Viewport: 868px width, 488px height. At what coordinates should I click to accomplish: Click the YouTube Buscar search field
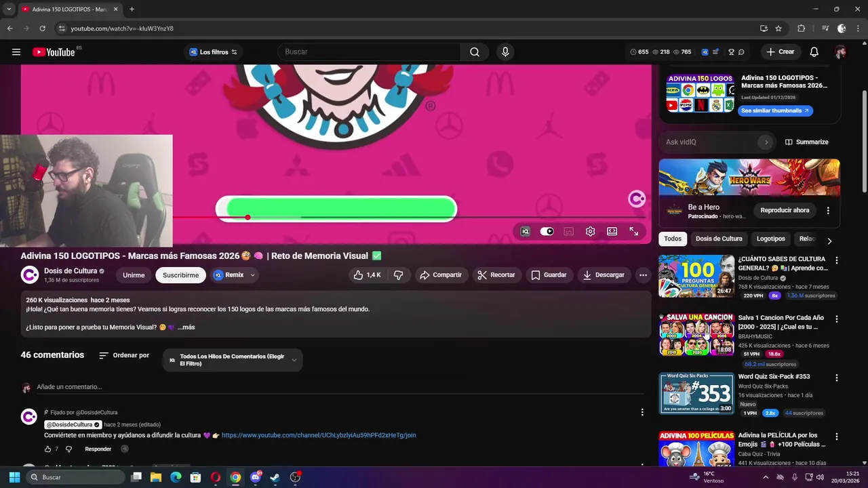point(369,52)
